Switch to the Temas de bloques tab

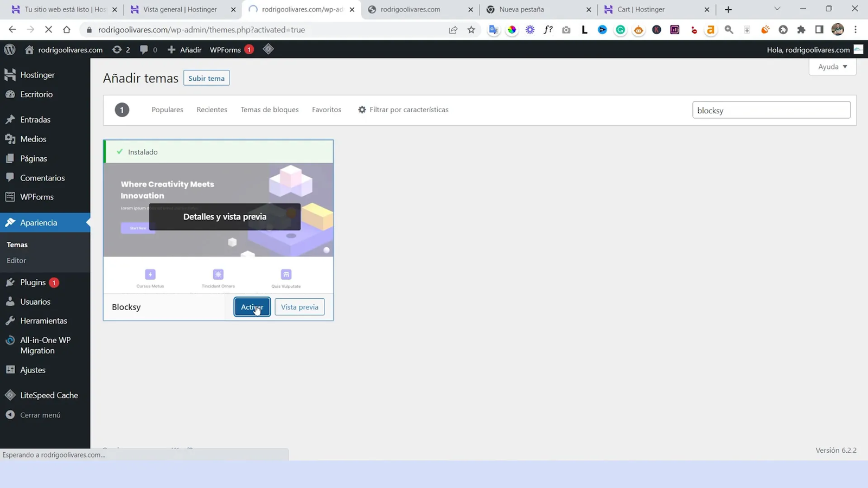tap(270, 110)
